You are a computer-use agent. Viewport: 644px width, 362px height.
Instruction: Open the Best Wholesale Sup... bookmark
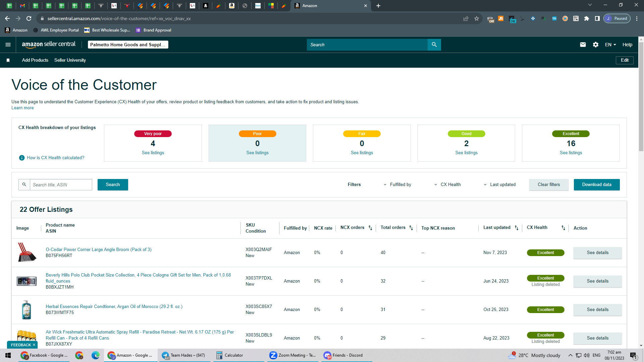coord(107,30)
